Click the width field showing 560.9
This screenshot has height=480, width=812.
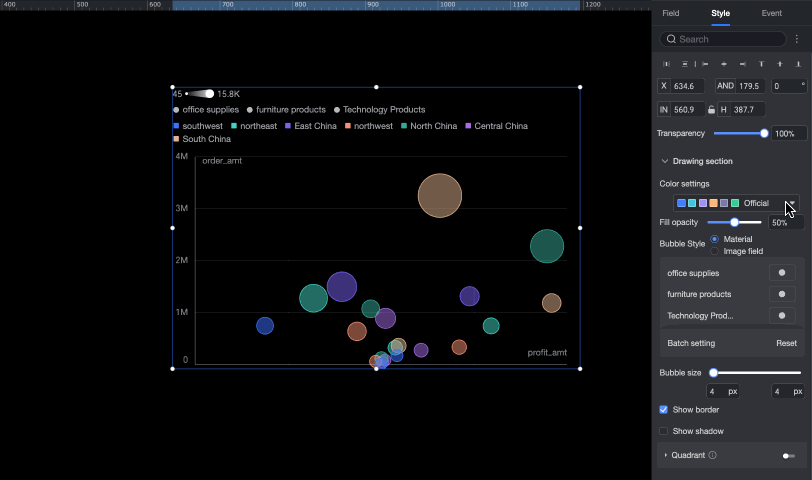click(x=681, y=110)
